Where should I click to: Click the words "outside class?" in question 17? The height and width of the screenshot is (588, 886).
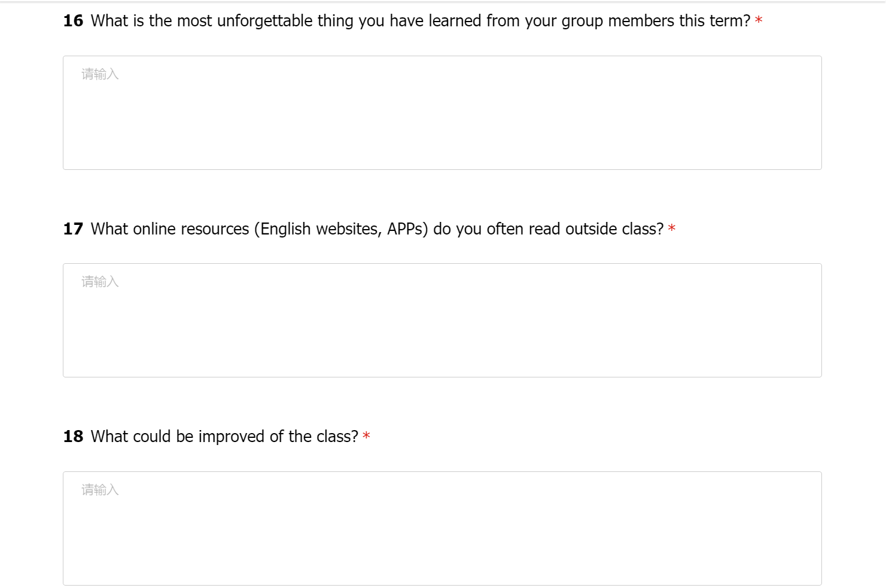(x=614, y=229)
